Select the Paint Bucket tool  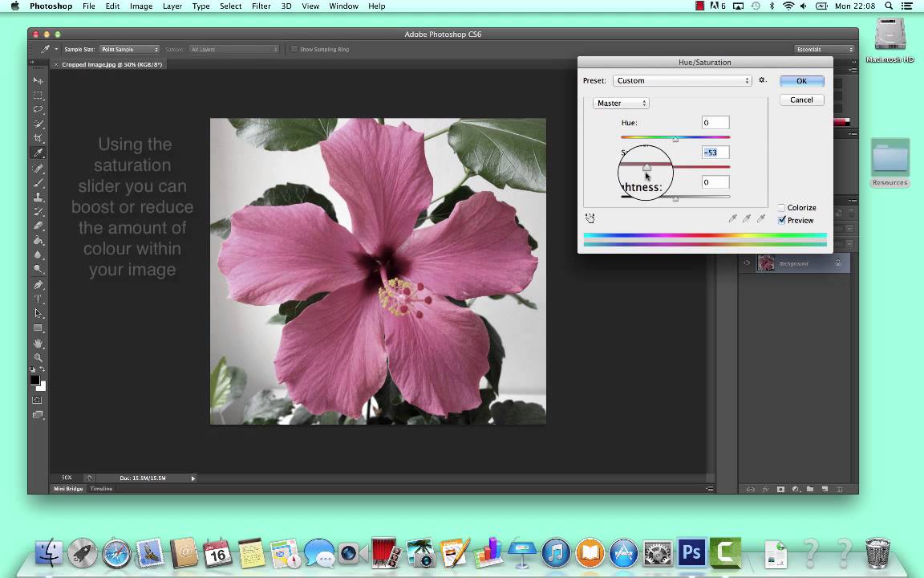pos(38,240)
